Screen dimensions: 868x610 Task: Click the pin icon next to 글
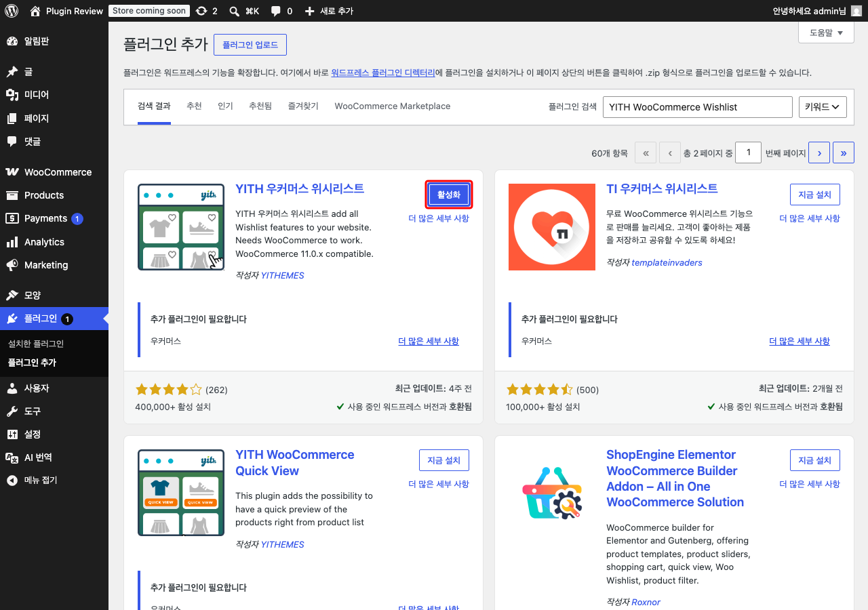point(12,72)
